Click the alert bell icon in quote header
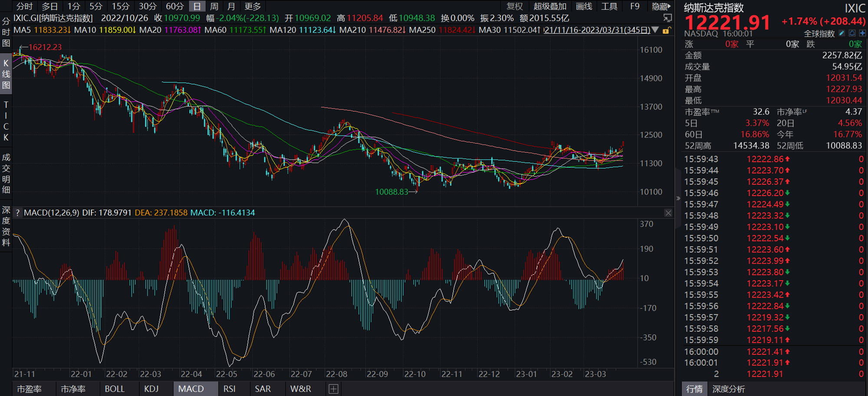868x396 pixels. click(852, 33)
